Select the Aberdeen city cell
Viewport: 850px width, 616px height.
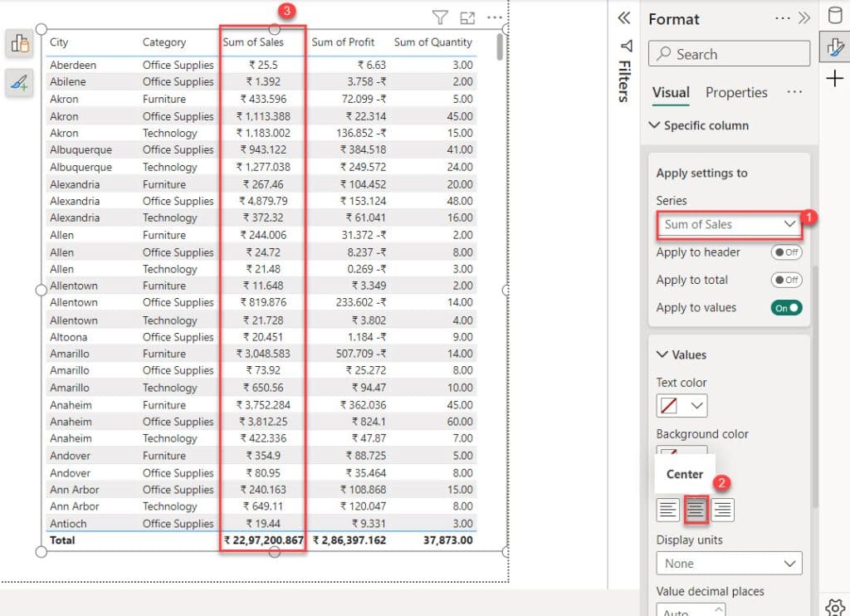(73, 65)
